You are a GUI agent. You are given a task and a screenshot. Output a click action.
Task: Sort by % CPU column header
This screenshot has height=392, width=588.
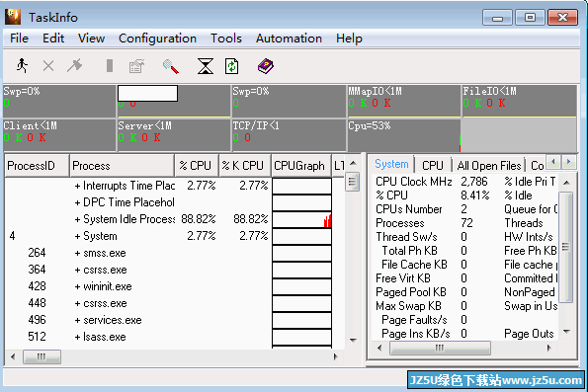point(196,166)
